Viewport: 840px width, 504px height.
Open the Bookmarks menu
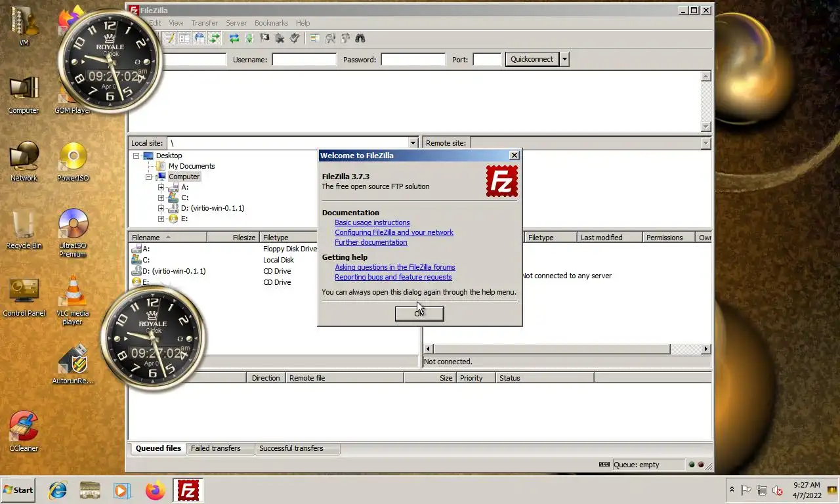point(271,23)
